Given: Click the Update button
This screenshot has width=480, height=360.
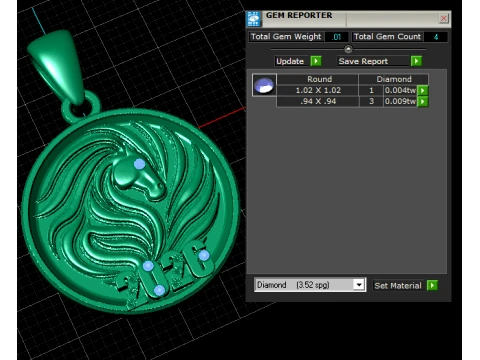Looking at the screenshot, I should (292, 61).
